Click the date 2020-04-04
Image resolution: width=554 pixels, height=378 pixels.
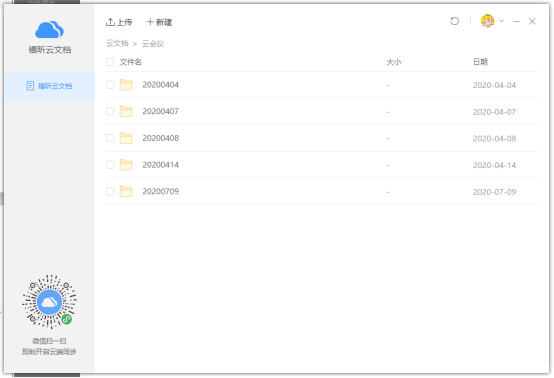click(x=495, y=85)
